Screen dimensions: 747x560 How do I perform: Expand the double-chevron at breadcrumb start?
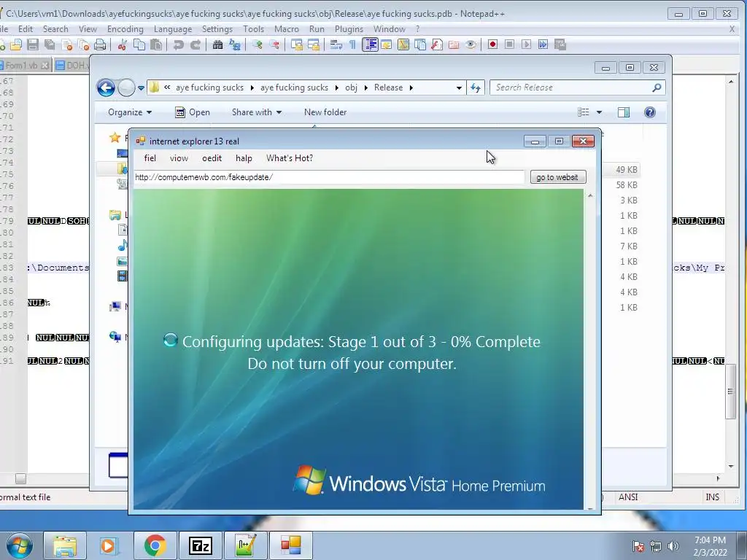click(x=167, y=87)
